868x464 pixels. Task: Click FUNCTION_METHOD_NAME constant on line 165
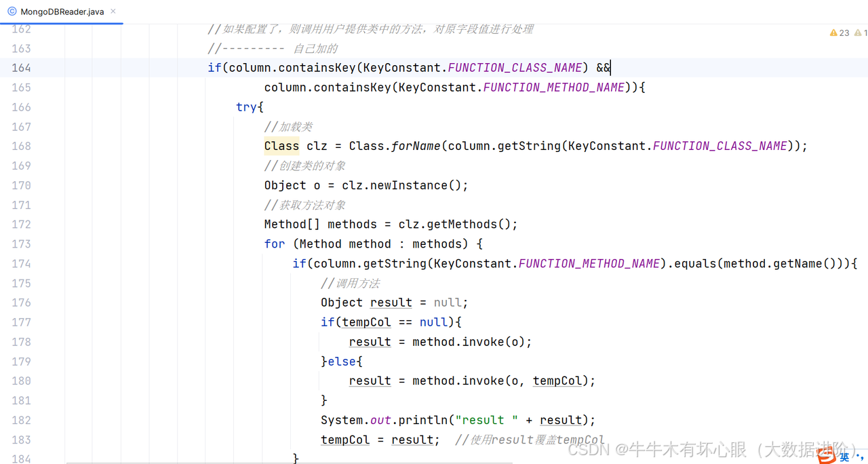tap(553, 88)
